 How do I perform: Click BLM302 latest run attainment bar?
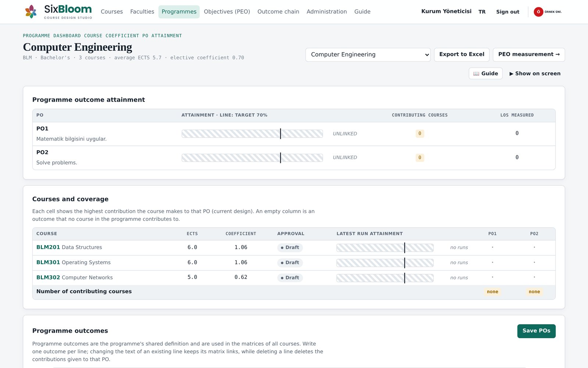coord(385,278)
